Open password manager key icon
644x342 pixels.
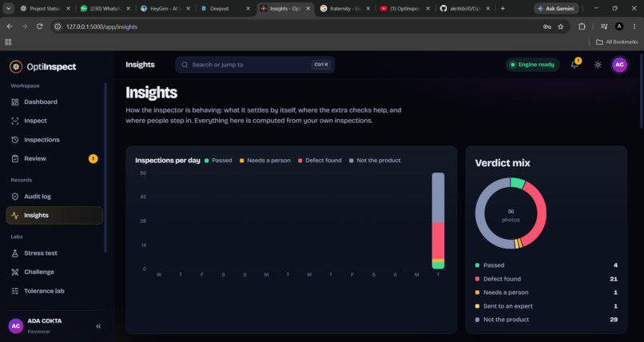pyautogui.click(x=547, y=26)
